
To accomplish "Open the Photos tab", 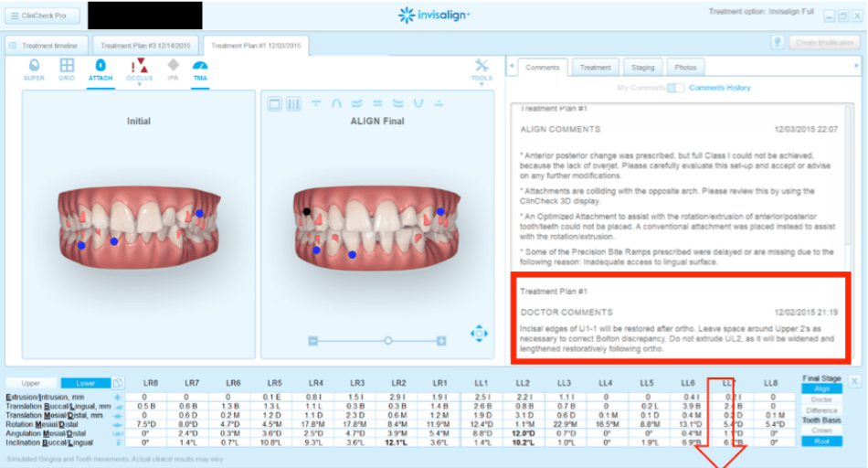I will 685,68.
